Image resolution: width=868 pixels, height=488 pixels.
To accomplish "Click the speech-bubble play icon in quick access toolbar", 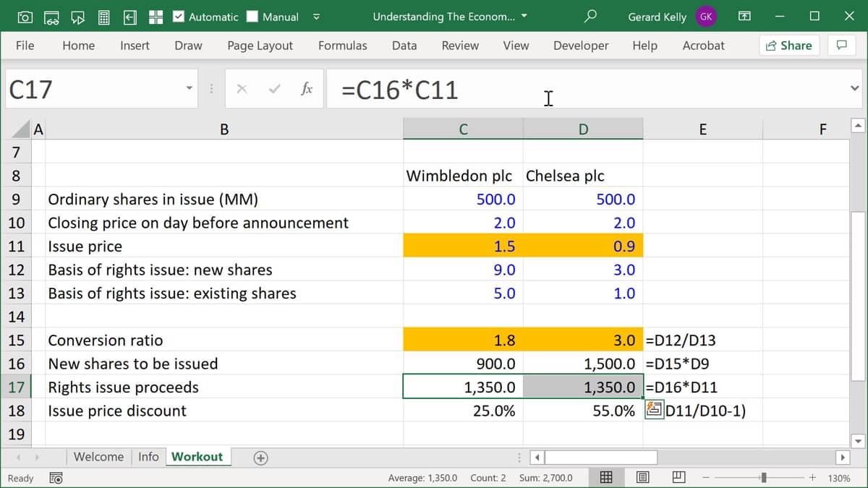I will pos(77,17).
